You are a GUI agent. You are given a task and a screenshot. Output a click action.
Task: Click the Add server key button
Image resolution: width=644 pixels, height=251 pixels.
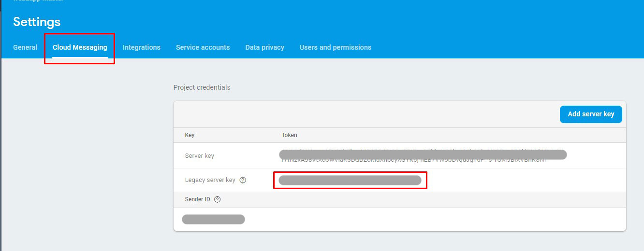click(590, 114)
